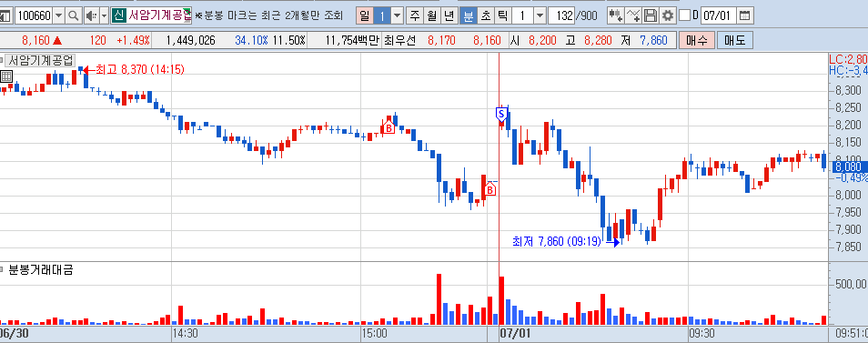Open chart settings gear icon
Viewport: 868px width, 343px height.
(x=668, y=15)
